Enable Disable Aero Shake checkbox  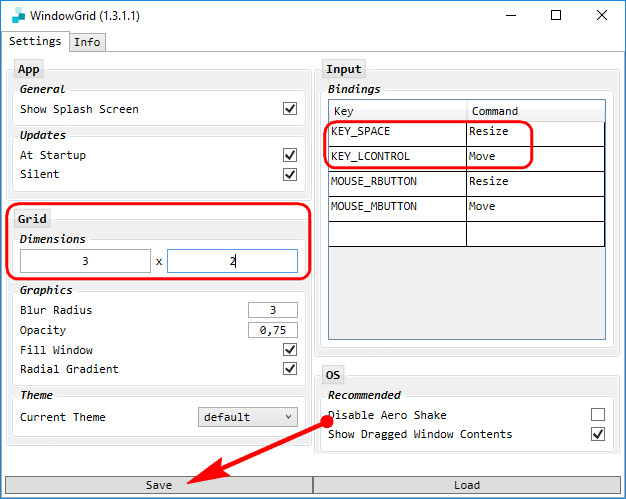598,415
